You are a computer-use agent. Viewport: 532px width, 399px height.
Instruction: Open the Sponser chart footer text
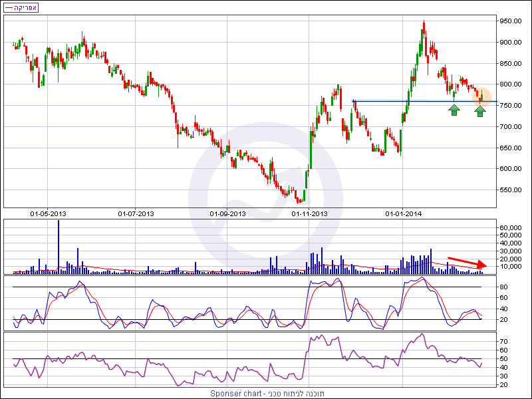coord(267,394)
